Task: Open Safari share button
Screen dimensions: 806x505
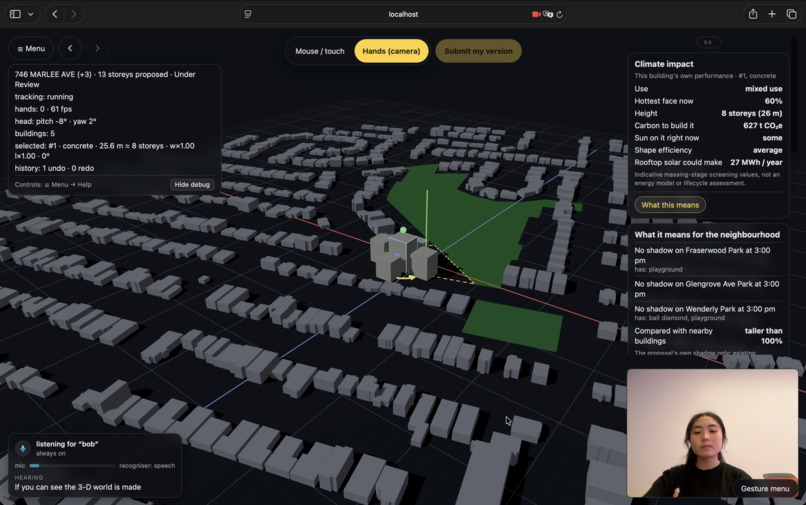Action: [x=753, y=14]
